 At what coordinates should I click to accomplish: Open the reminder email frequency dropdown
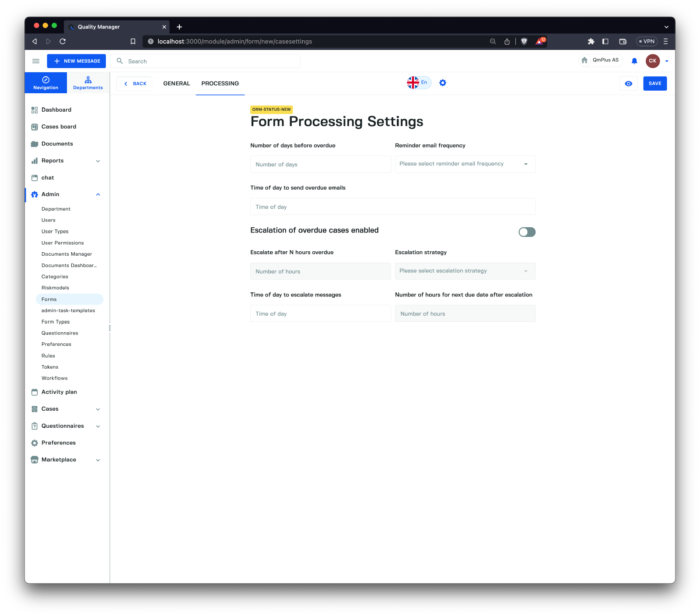coord(465,164)
